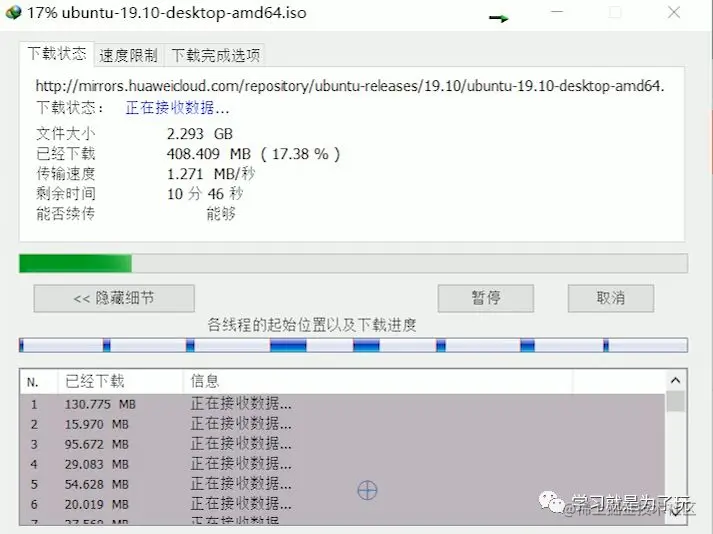Screen dimensions: 713x534
Task: Click transfer speed value 1.271 MB/秒
Action: coord(211,174)
